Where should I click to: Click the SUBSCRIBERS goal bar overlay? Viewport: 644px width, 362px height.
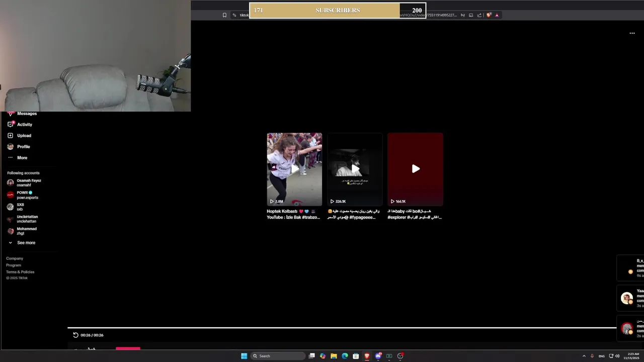[338, 10]
